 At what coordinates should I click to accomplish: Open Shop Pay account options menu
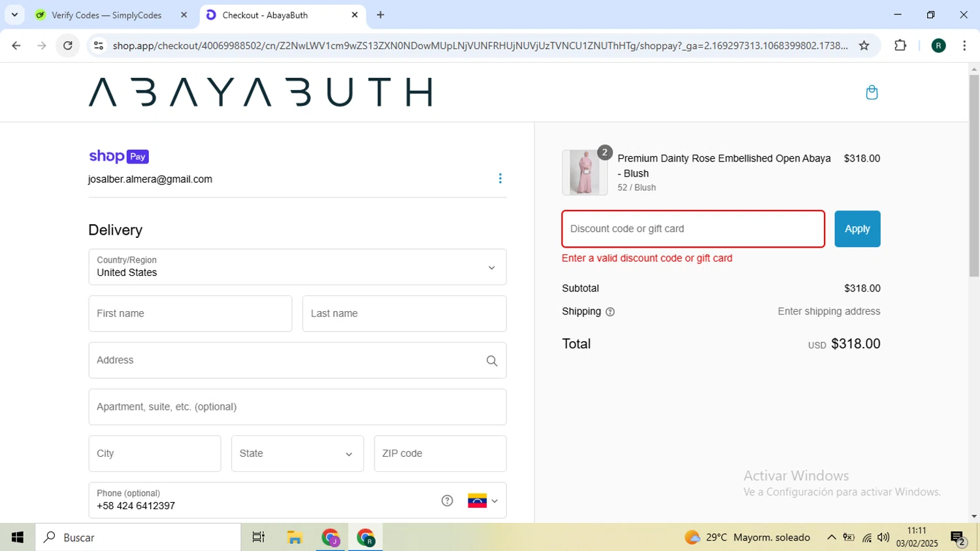point(500,178)
